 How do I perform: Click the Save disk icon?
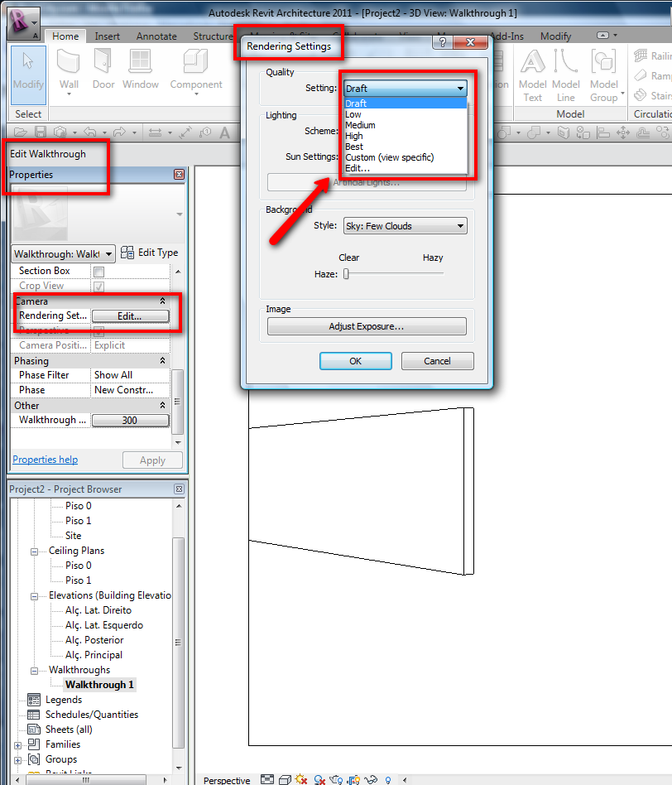tap(41, 132)
